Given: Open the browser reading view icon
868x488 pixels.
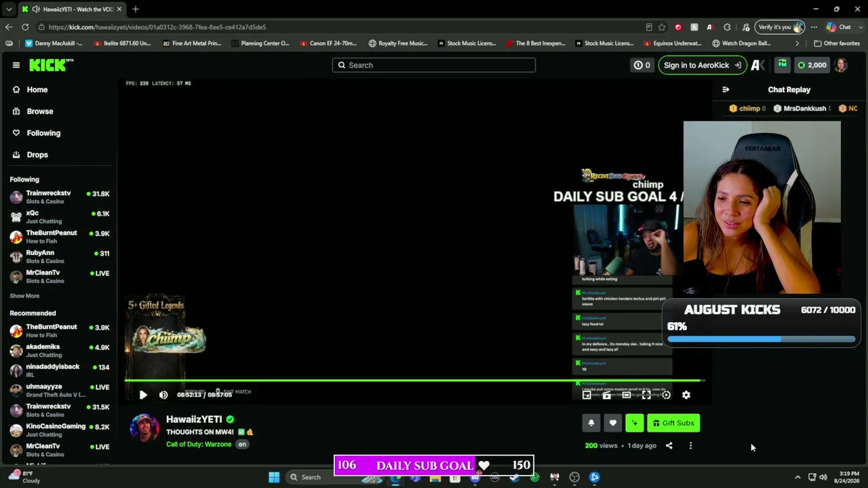Looking at the screenshot, I should 649,27.
